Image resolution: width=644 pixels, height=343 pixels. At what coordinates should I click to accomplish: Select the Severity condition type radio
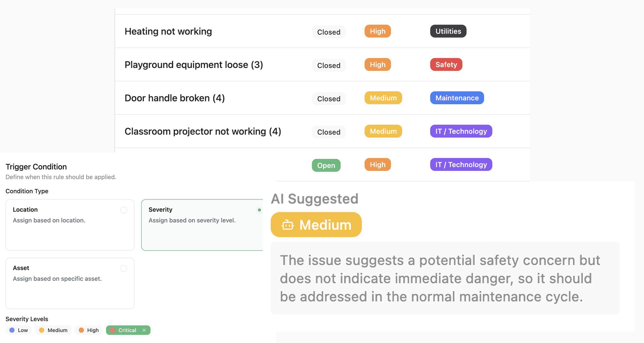tap(259, 210)
